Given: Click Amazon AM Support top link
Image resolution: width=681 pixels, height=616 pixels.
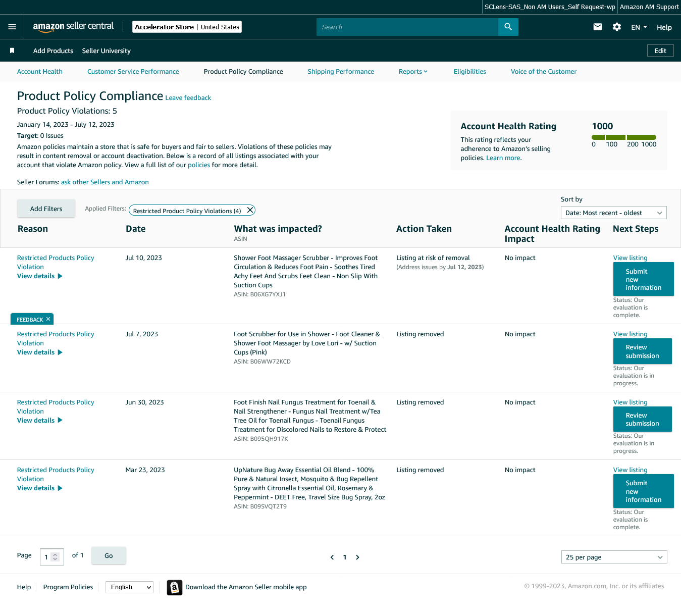Looking at the screenshot, I should pos(649,7).
